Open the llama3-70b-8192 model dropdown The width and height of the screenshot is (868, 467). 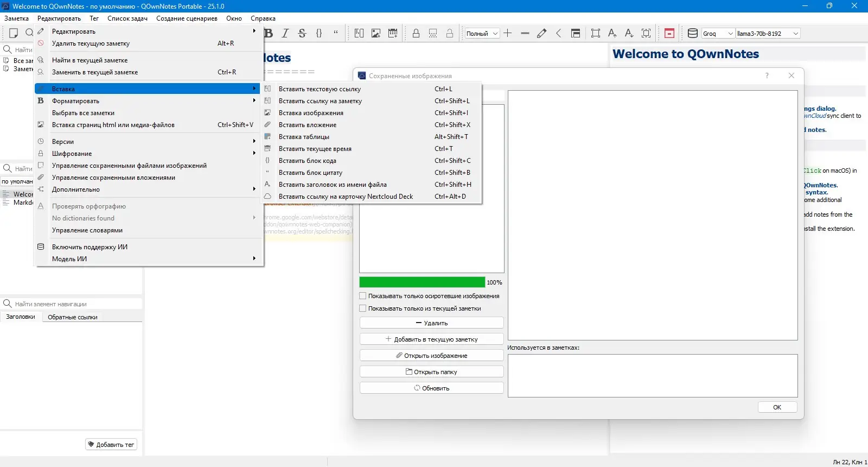click(768, 33)
